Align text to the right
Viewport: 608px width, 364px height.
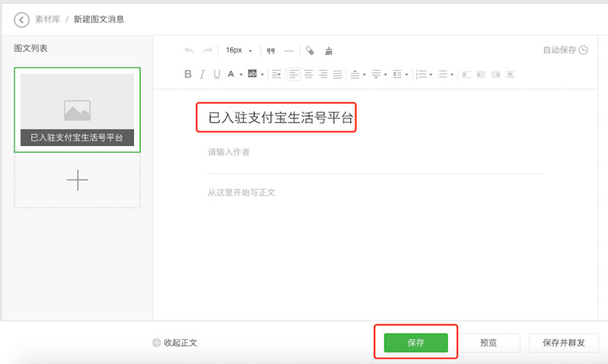tap(323, 74)
